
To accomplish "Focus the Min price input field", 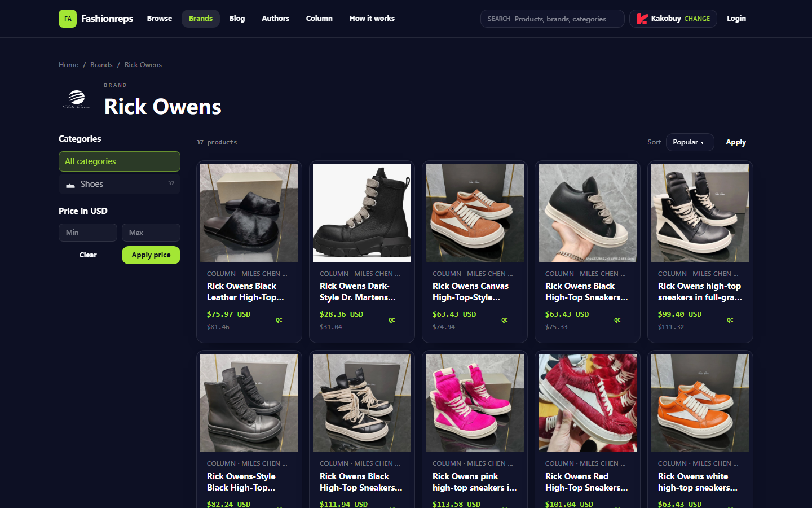I will (88, 233).
